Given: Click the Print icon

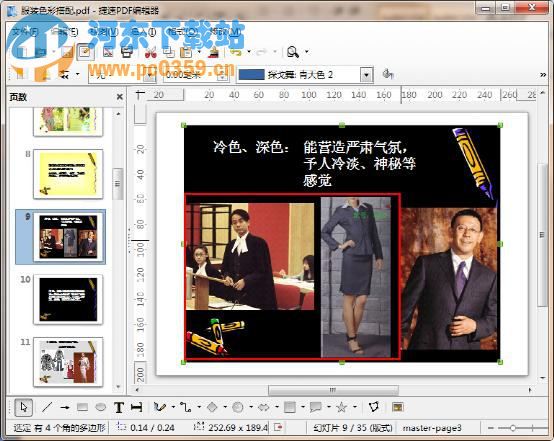Looking at the screenshot, I should (x=127, y=52).
